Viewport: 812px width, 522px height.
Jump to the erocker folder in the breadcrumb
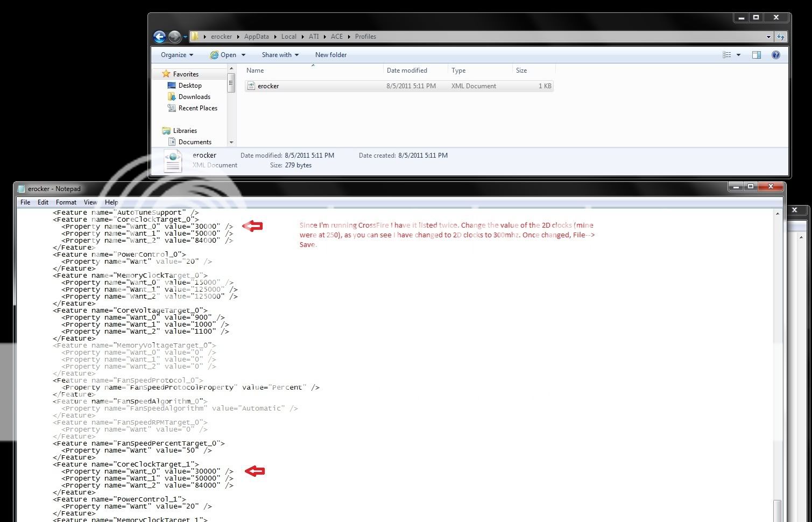tap(222, 37)
